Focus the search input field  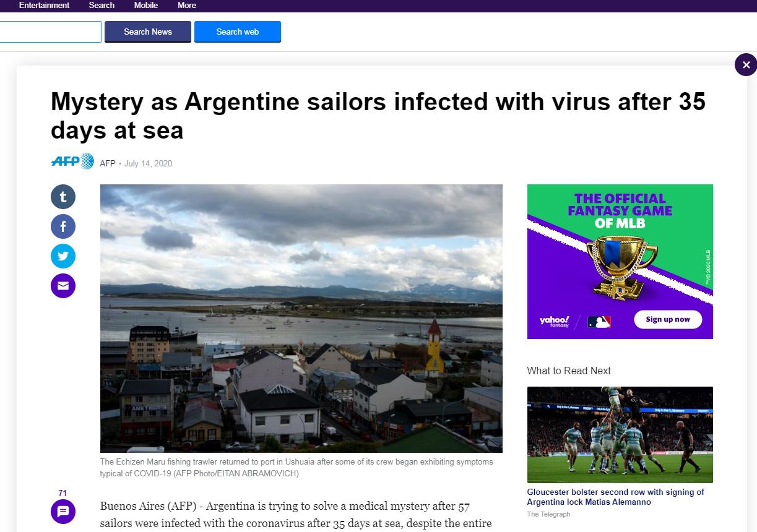coord(50,32)
